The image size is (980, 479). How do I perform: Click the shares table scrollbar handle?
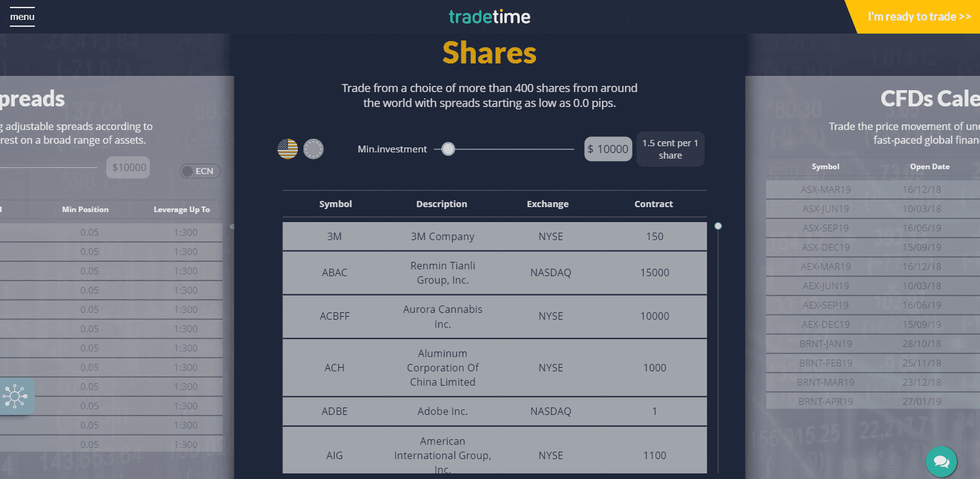(x=718, y=226)
